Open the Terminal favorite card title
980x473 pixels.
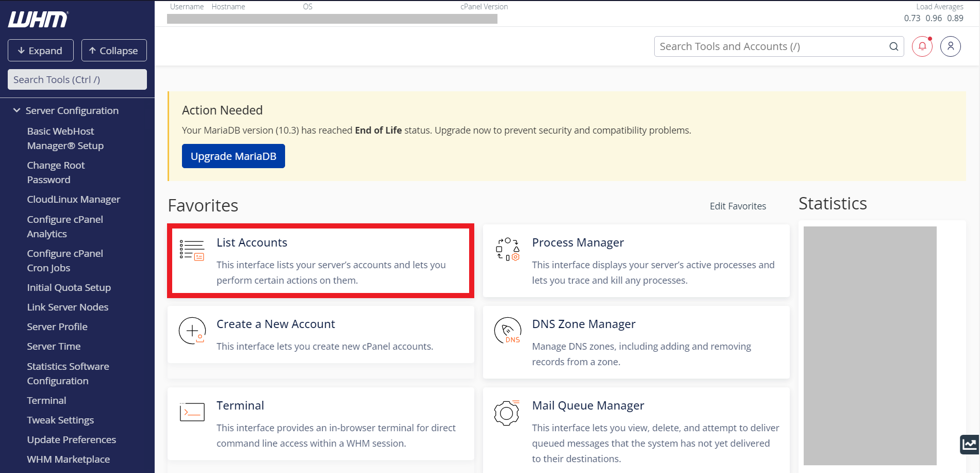[x=240, y=405]
